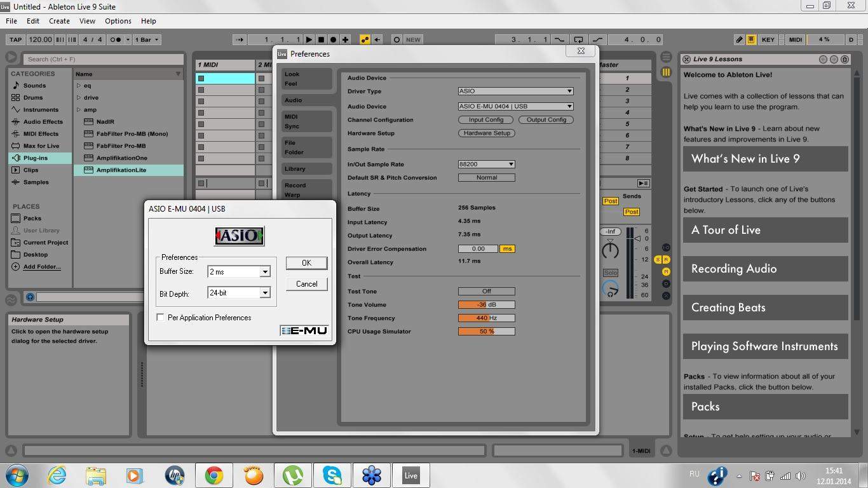Switch to MIDI Sync preferences tab
Image resolution: width=868 pixels, height=488 pixels.
[306, 121]
